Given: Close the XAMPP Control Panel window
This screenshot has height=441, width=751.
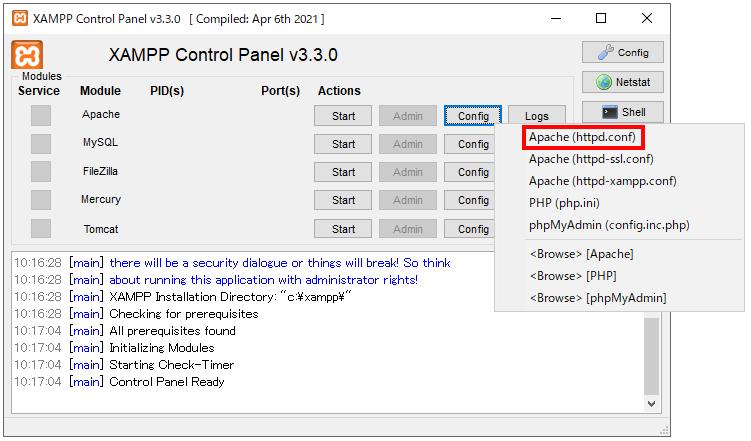Looking at the screenshot, I should pyautogui.click(x=647, y=18).
